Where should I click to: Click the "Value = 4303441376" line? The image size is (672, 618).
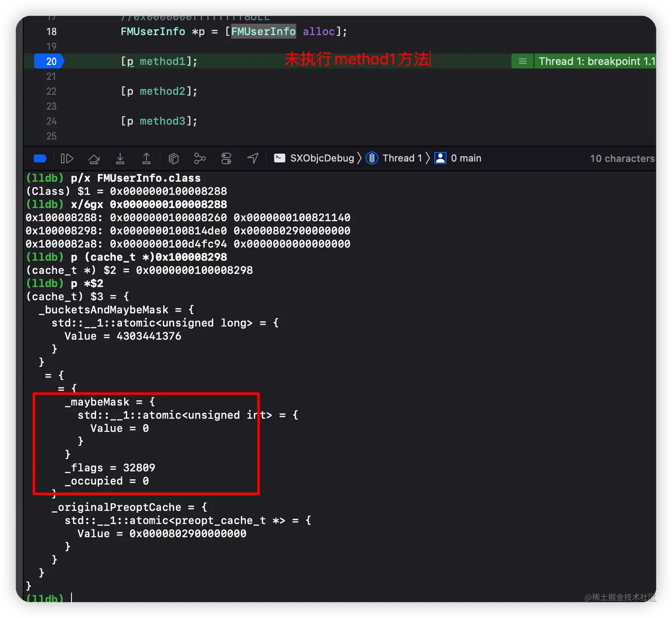[123, 336]
